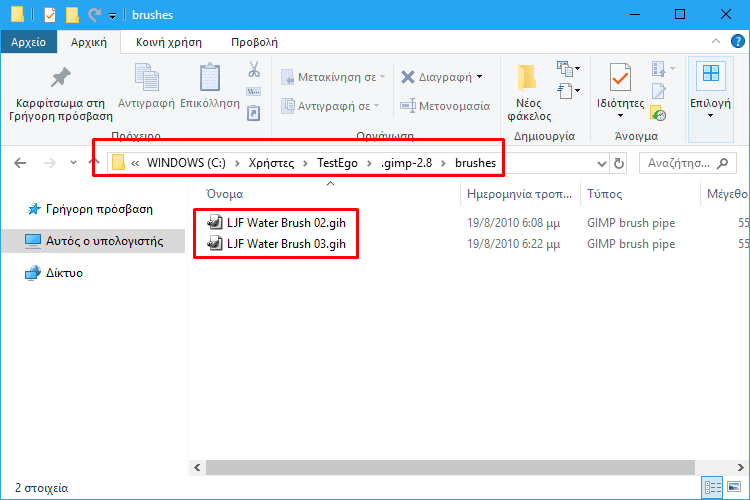Screen dimensions: 750x500
Task: Click .gimp-2.8 in the address path
Action: (x=407, y=163)
